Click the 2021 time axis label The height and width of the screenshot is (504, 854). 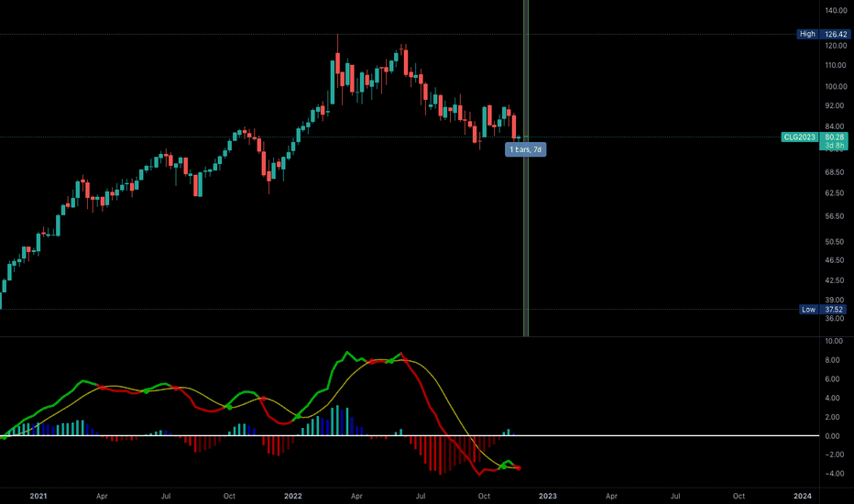coord(38,496)
